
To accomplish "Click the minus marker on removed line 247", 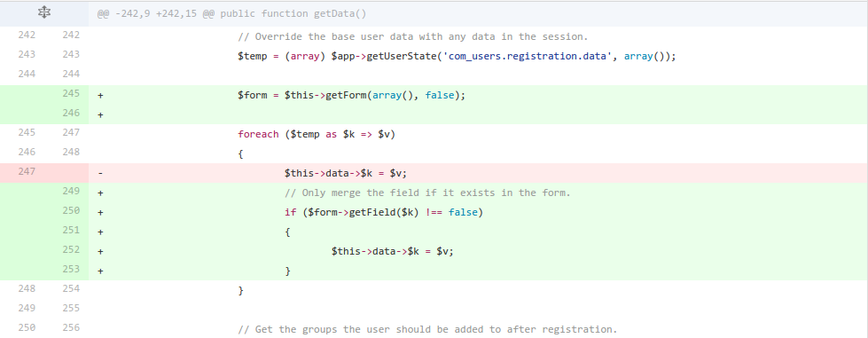I will point(101,173).
